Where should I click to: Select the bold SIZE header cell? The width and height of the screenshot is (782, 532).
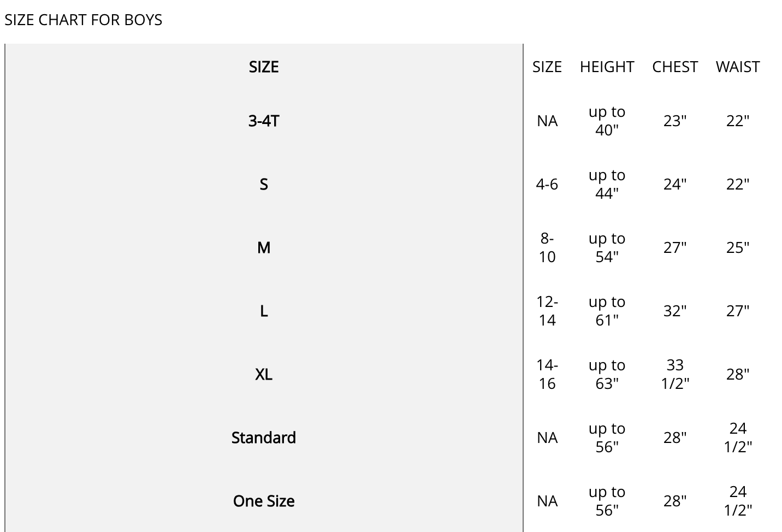[x=264, y=67]
